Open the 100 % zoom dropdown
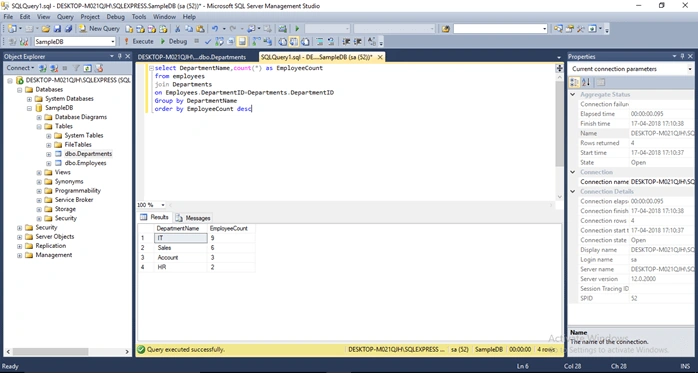The width and height of the screenshot is (698, 373). [163, 205]
